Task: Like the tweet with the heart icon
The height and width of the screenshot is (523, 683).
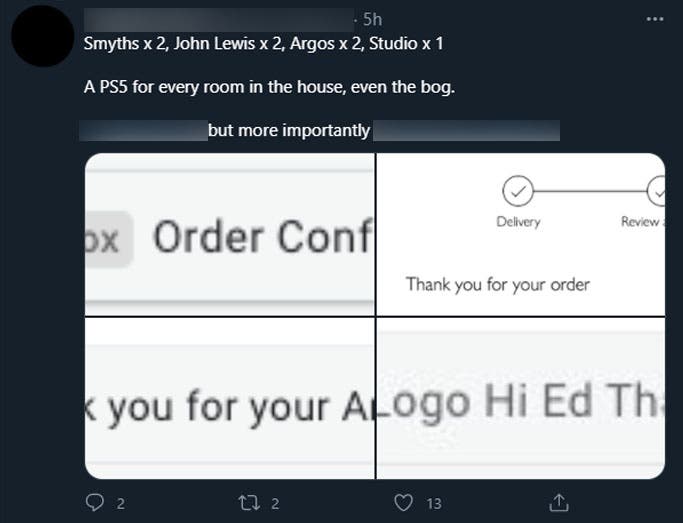Action: click(403, 503)
